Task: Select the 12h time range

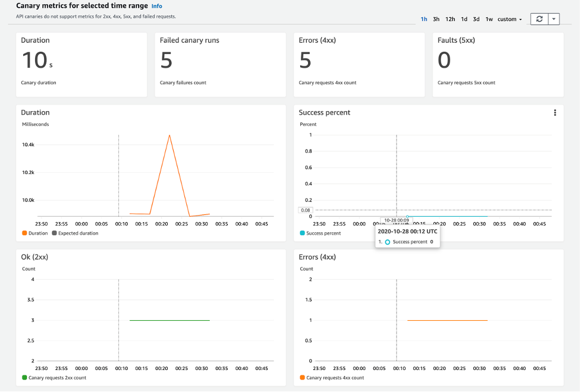Action: click(x=450, y=18)
